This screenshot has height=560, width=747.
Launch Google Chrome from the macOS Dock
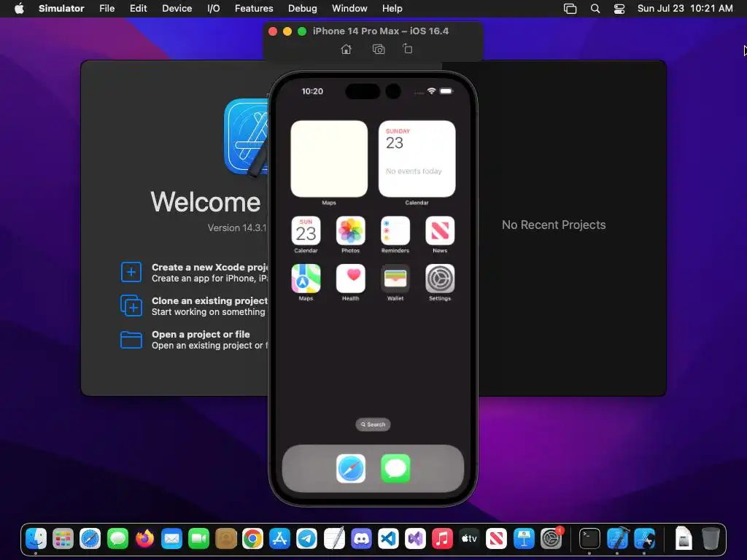(252, 539)
